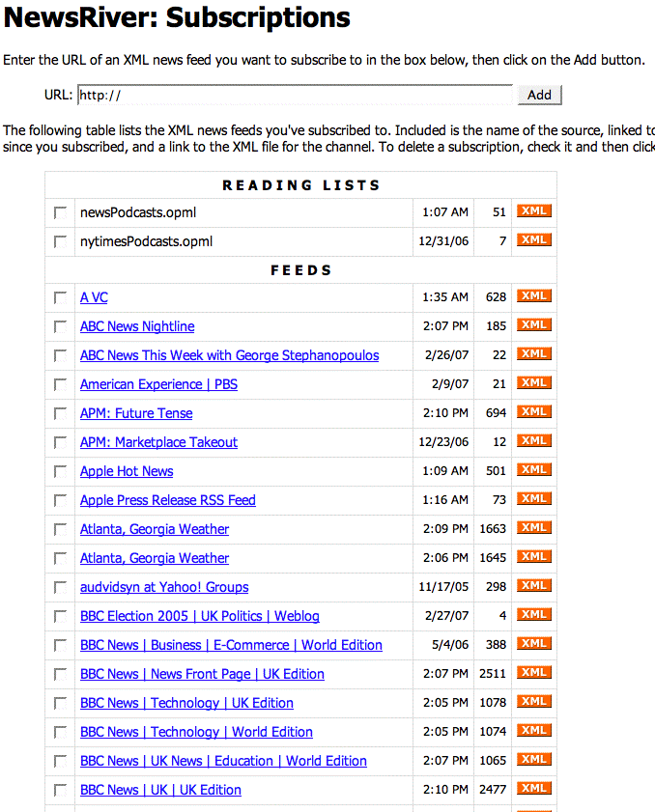Viewport: 655px width, 812px height.
Task: Open the American Experience | PBS link
Action: tap(158, 384)
